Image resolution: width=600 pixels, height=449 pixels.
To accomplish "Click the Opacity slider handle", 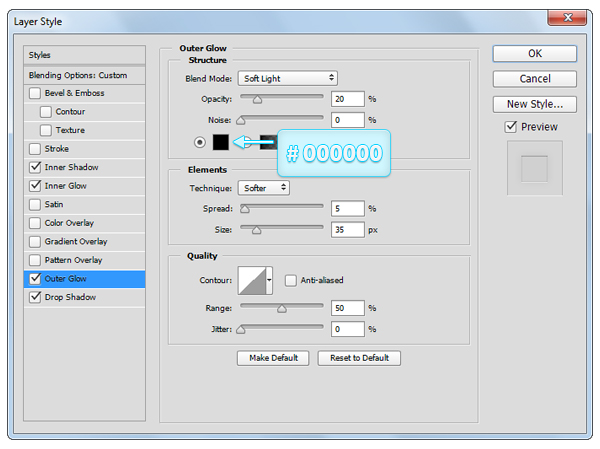I will (257, 99).
